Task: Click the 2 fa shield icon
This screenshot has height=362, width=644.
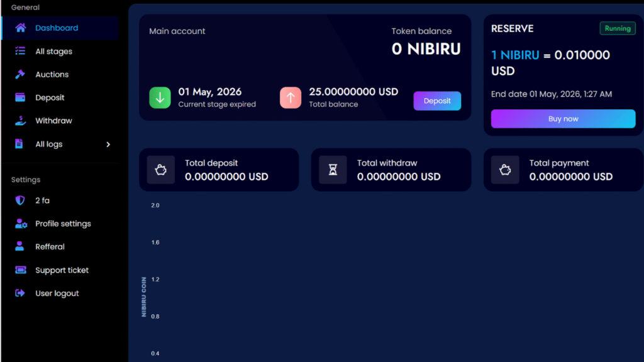Action: pyautogui.click(x=21, y=200)
